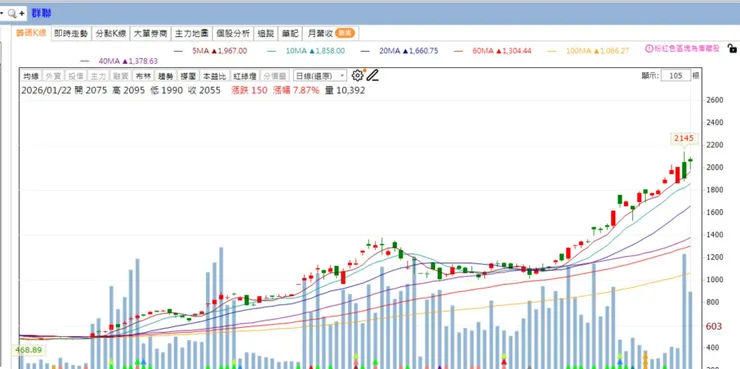Open the 月營收 tab
The image size is (740, 369).
pos(331,34)
